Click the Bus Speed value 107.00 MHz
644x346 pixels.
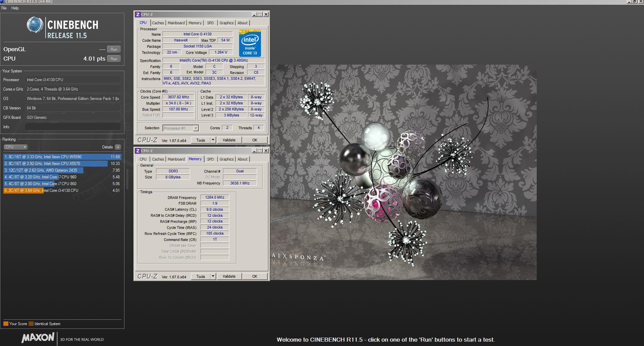(x=178, y=109)
